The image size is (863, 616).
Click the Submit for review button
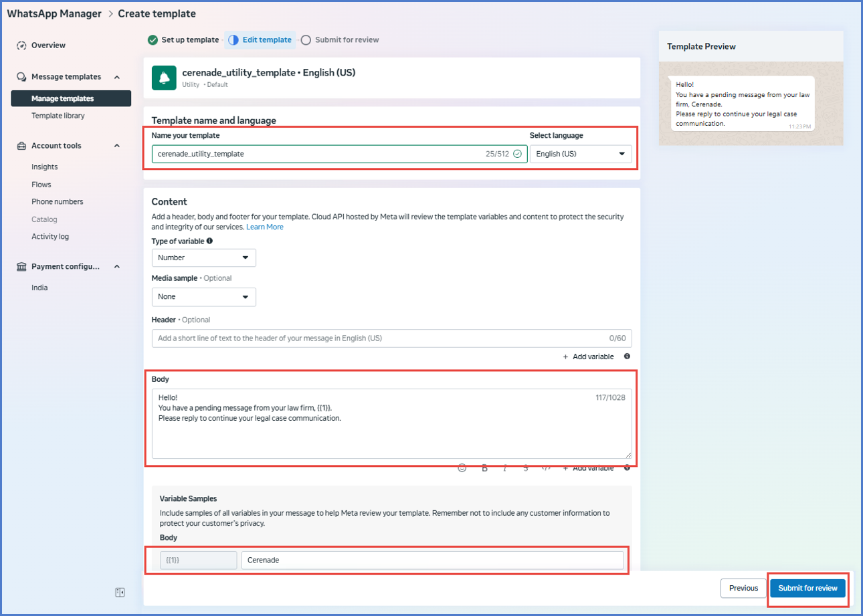807,588
